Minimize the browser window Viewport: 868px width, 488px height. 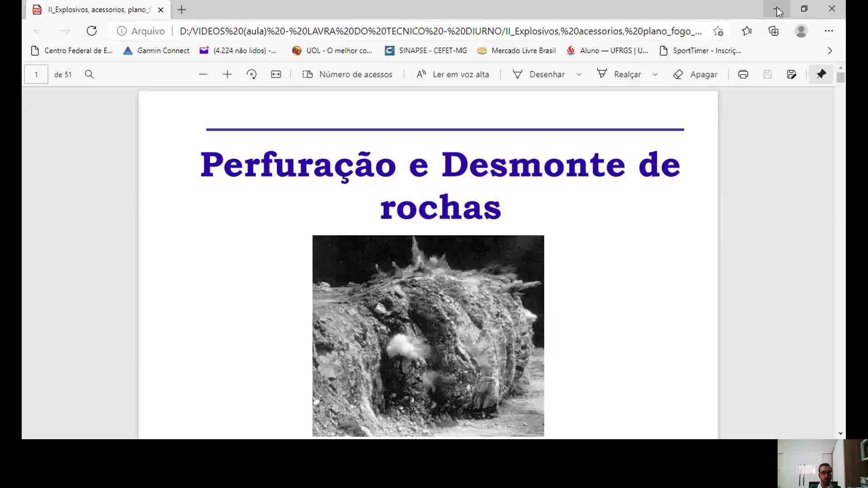coord(777,9)
